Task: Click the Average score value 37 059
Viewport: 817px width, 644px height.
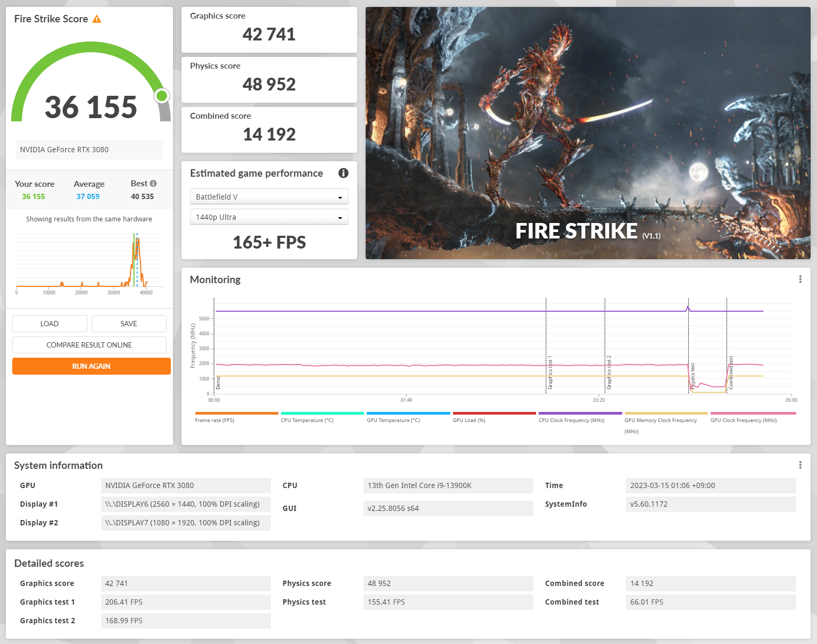Action: click(x=88, y=196)
